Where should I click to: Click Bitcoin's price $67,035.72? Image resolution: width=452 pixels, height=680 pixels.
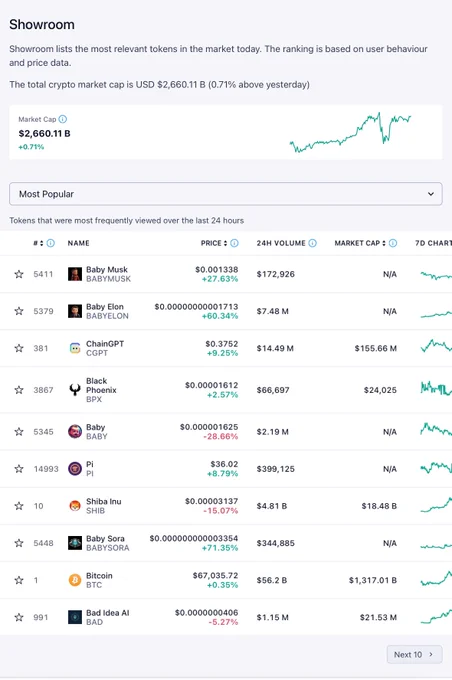click(216, 575)
